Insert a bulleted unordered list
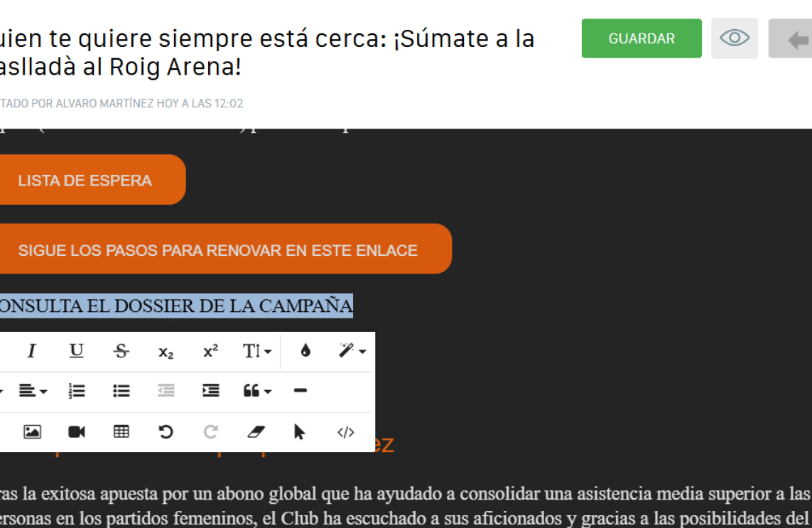 coord(121,391)
